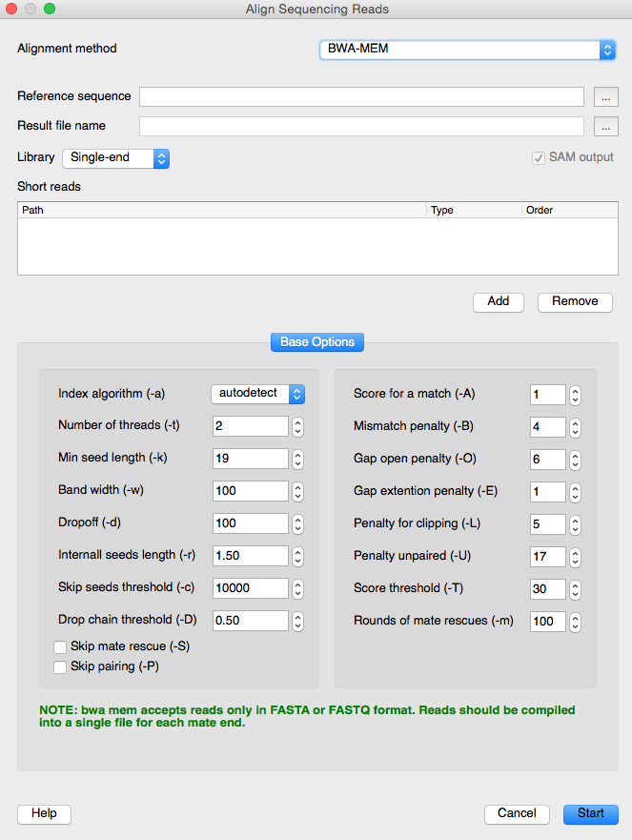Viewport: 632px width, 840px height.
Task: Click the Score for a match (-A) field
Action: 548,395
